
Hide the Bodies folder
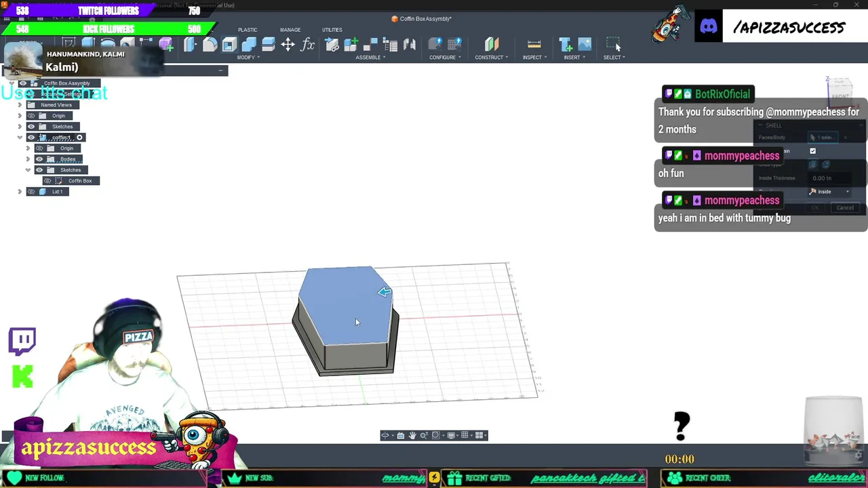click(39, 159)
